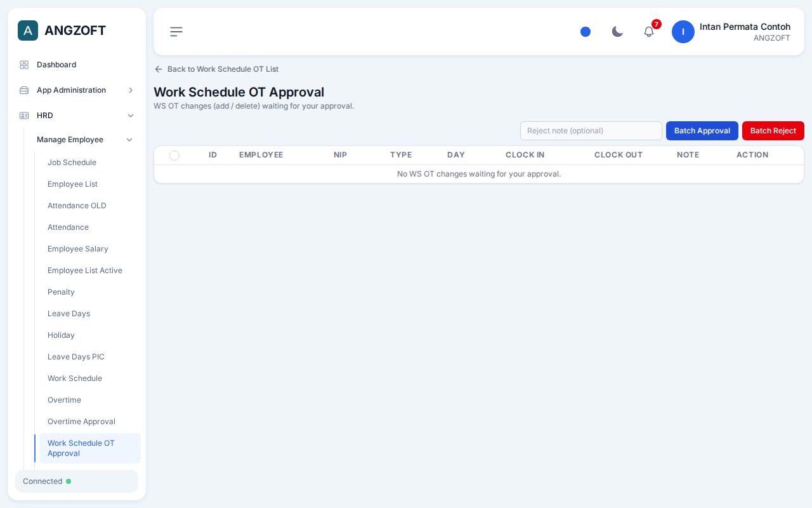Screen dimensions: 812x508
Task: Switch to dark mode with moon icon
Action: tap(617, 32)
